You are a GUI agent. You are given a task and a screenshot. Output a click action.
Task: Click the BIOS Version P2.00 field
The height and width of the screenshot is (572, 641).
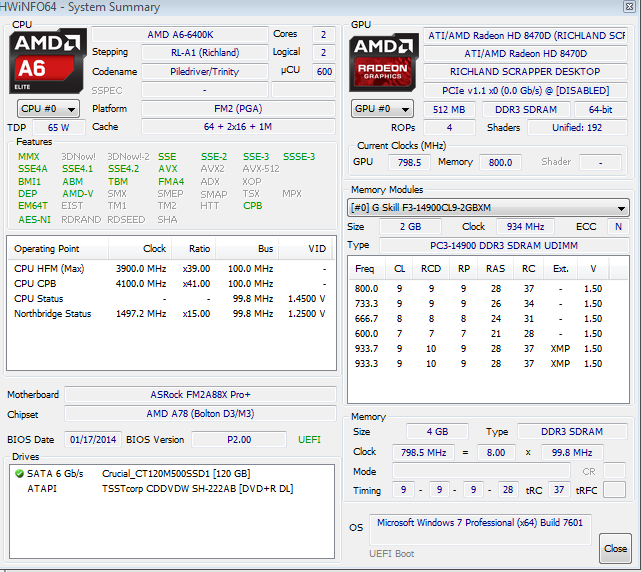coord(239,440)
